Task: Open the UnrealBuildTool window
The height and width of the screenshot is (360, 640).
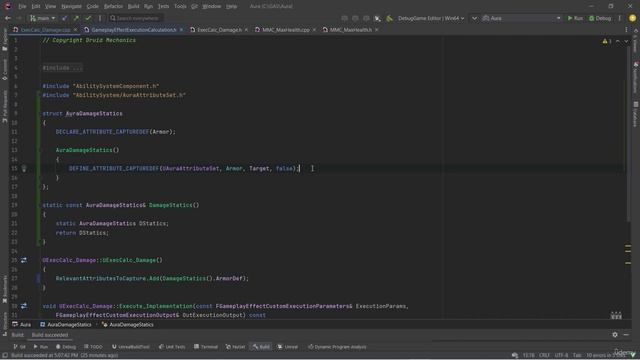Action: (131, 347)
